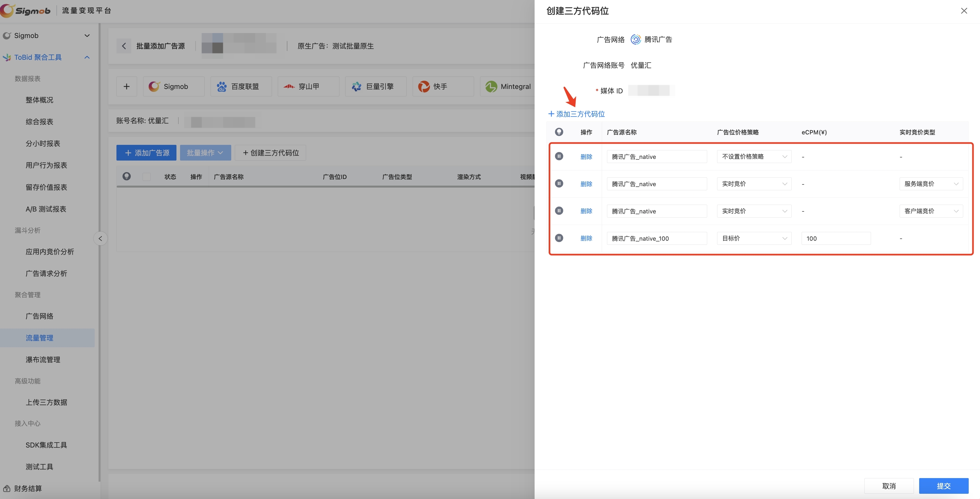This screenshot has height=499, width=980.
Task: Edit the eCPM field with value 100
Action: click(x=836, y=238)
